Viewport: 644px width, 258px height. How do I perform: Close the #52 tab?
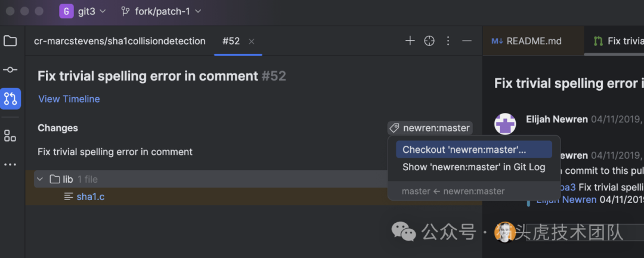252,41
